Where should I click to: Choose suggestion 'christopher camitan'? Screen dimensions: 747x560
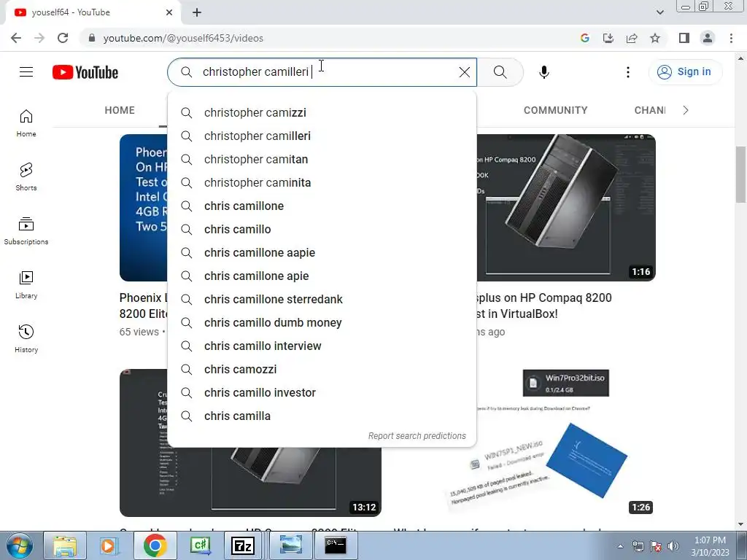pos(322,160)
